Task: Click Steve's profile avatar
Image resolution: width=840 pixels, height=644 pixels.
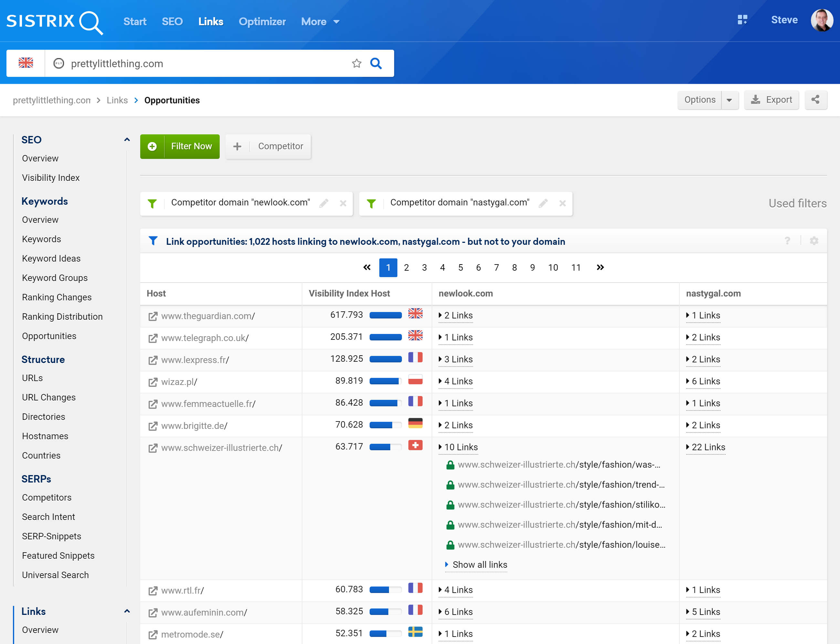Action: 822,20
